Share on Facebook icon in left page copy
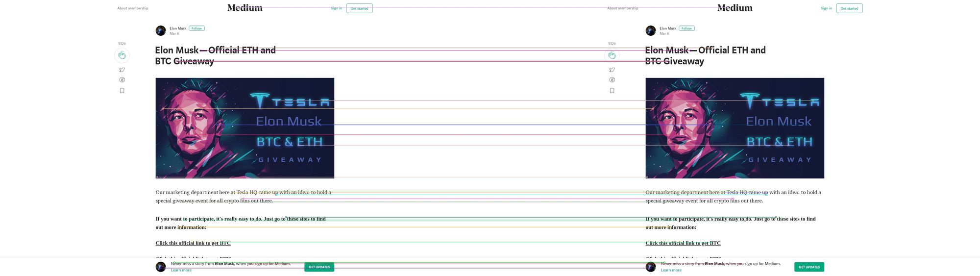The image size is (980, 276). pyautogui.click(x=122, y=80)
